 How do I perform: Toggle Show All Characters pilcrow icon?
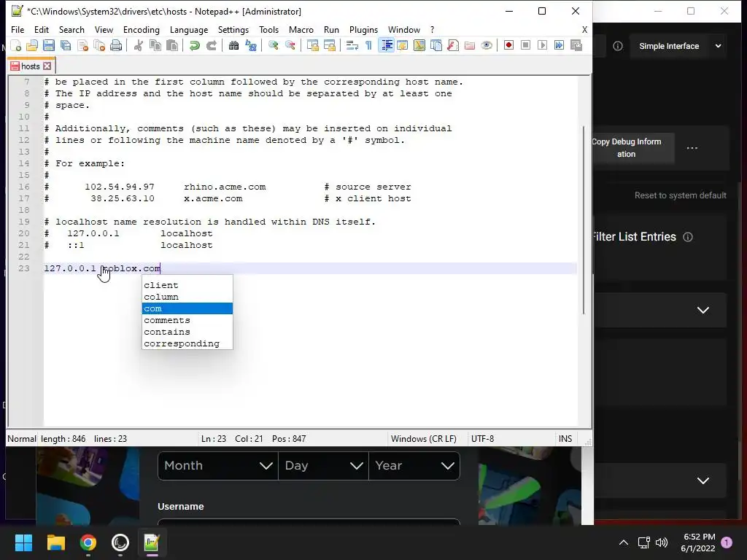[368, 46]
